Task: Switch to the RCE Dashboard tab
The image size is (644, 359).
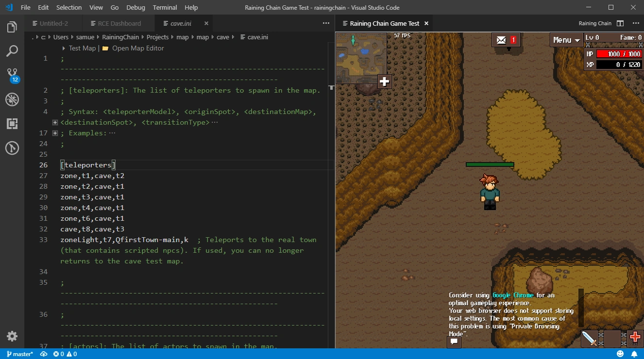Action: pos(119,23)
